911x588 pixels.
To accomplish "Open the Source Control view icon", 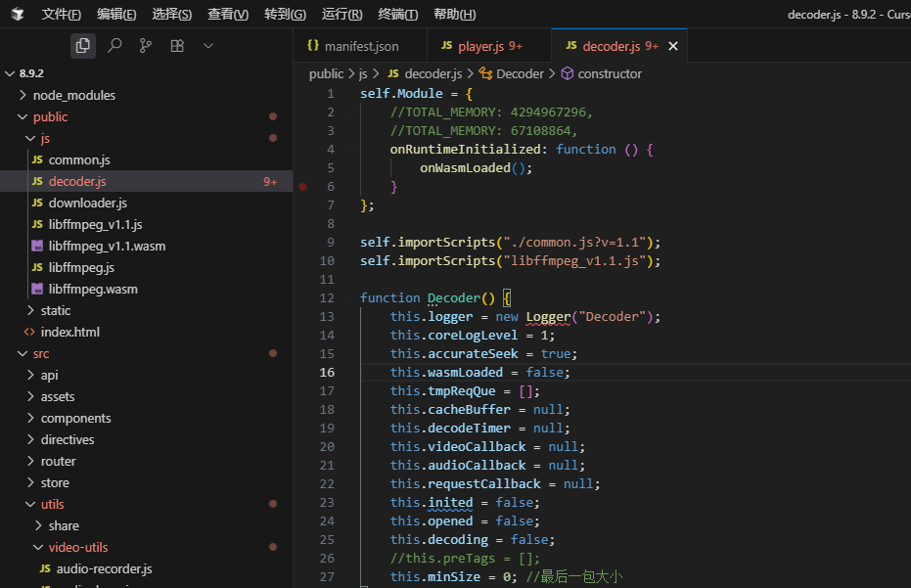I will click(146, 45).
